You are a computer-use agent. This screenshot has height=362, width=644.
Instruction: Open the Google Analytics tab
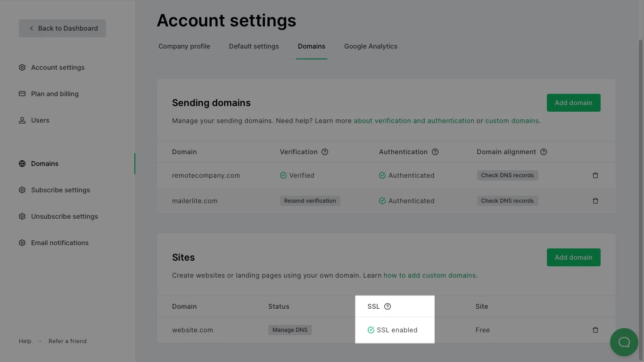(x=371, y=46)
